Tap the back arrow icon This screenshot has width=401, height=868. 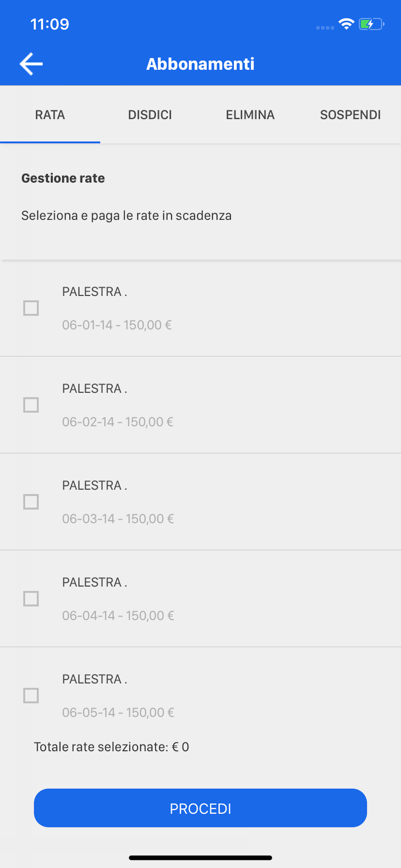[x=31, y=64]
